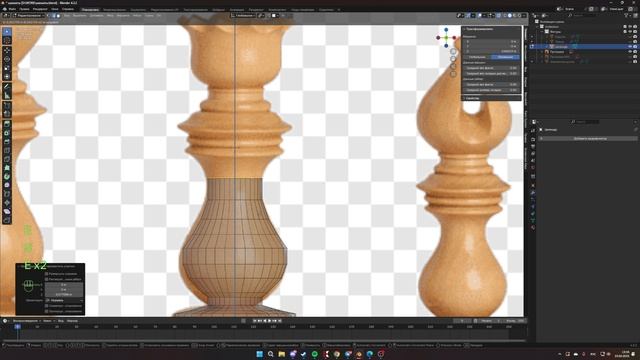Select the highlighted Local button in Transform panel

505,57
